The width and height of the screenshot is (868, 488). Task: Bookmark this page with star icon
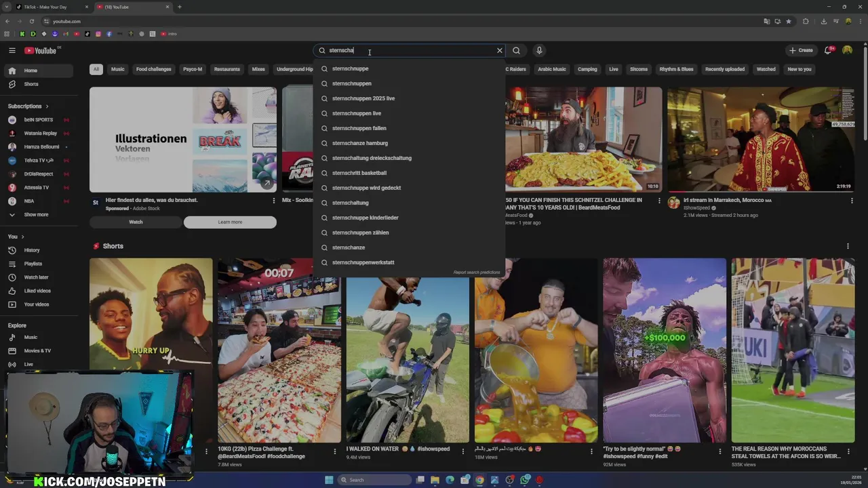coord(789,21)
